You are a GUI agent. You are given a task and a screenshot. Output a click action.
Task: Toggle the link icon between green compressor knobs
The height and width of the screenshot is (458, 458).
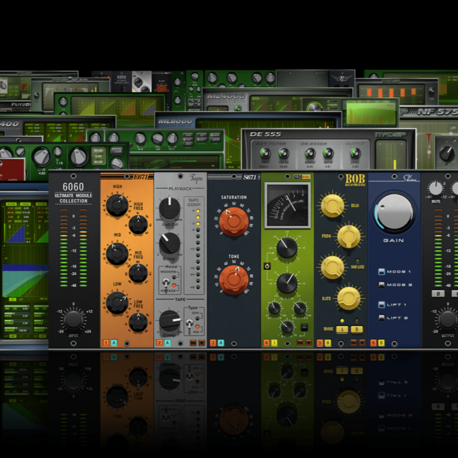tap(267, 266)
